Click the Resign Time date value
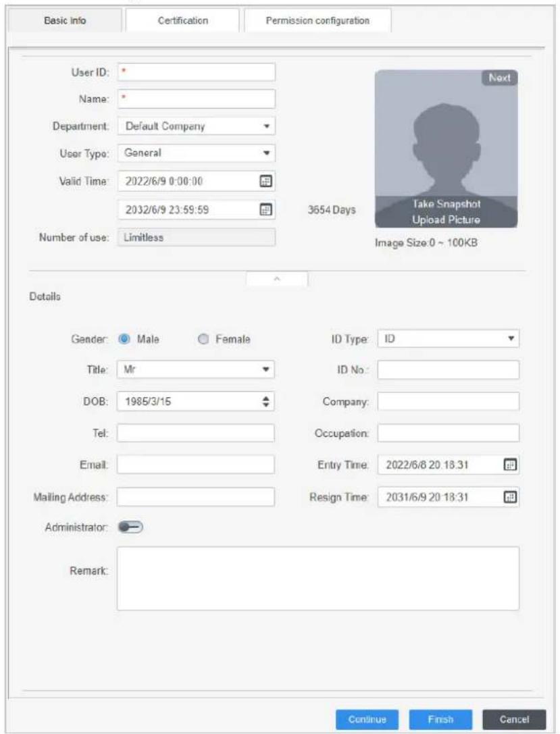Viewport: 560px width, 734px height. click(x=427, y=497)
